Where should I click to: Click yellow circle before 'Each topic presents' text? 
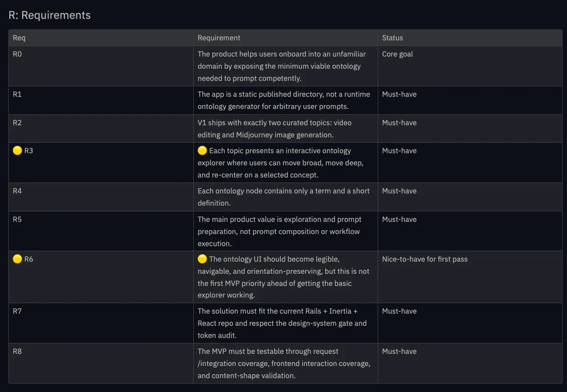[x=202, y=151]
